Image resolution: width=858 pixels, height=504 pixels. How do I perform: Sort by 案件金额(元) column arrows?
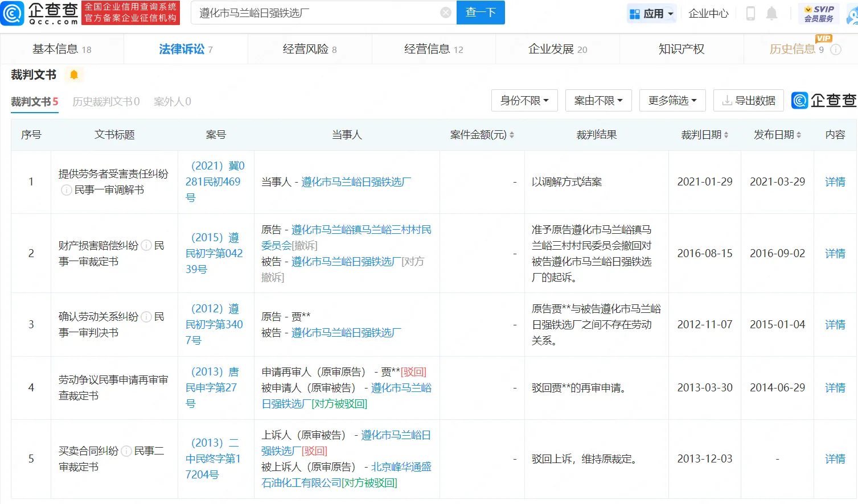[512, 135]
